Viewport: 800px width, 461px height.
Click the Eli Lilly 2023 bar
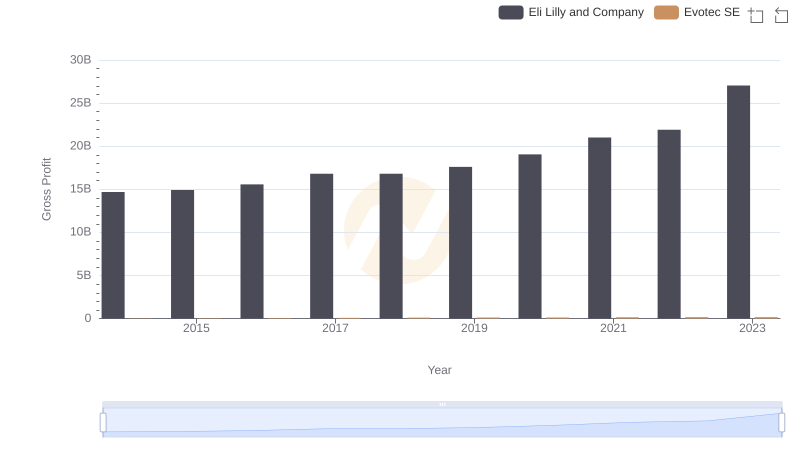point(738,202)
